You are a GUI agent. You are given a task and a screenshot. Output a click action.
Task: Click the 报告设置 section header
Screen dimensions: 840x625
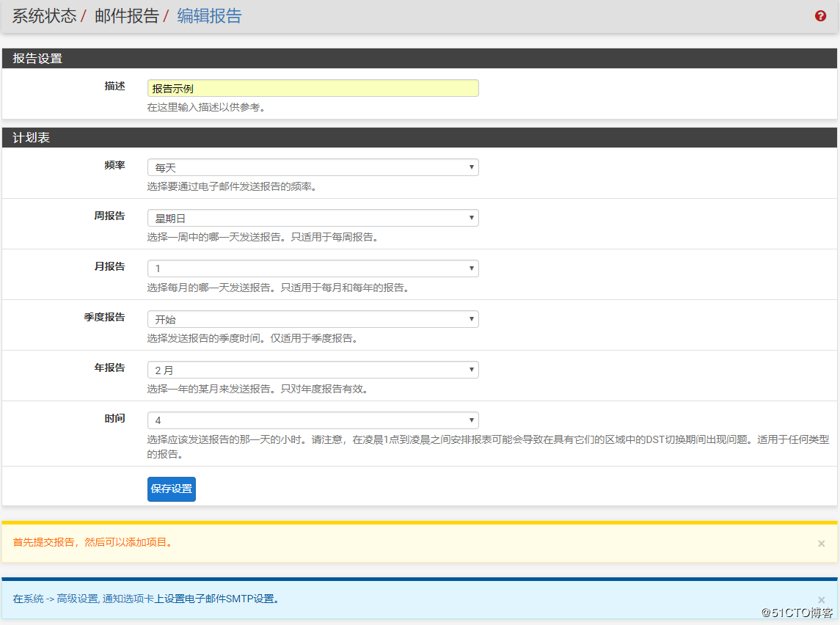pos(37,59)
